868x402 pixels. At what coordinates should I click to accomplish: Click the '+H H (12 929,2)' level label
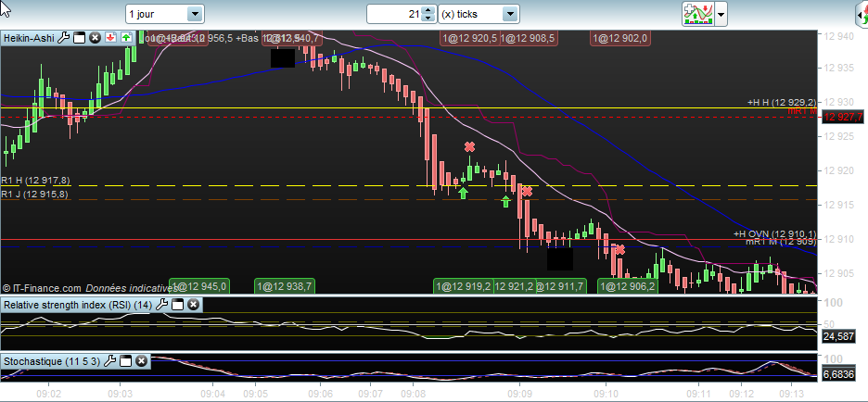781,103
